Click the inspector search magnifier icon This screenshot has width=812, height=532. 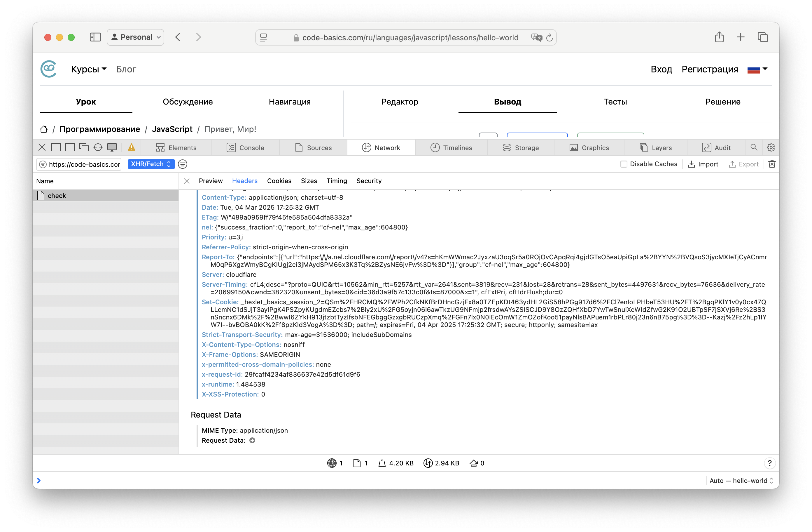(754, 147)
